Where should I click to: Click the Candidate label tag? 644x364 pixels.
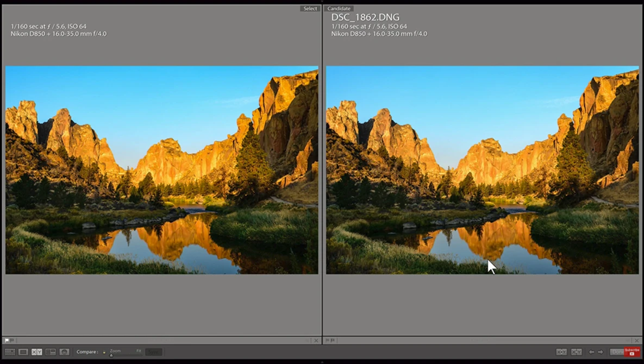coord(339,8)
